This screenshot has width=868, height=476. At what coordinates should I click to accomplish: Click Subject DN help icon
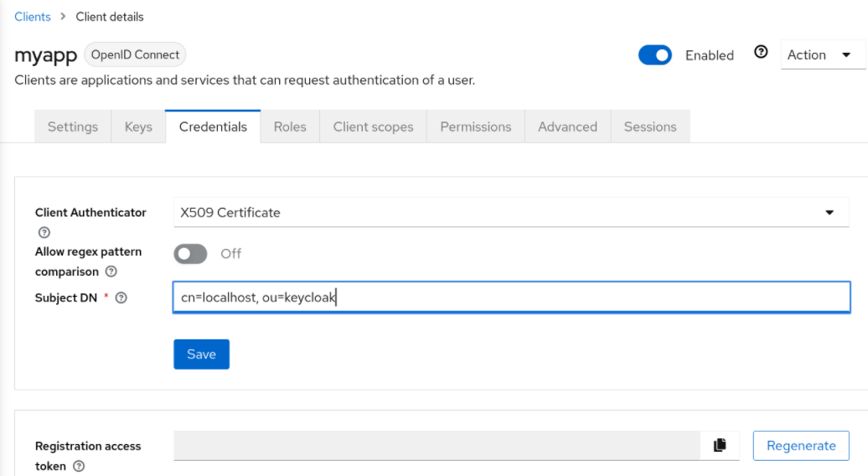pos(121,297)
